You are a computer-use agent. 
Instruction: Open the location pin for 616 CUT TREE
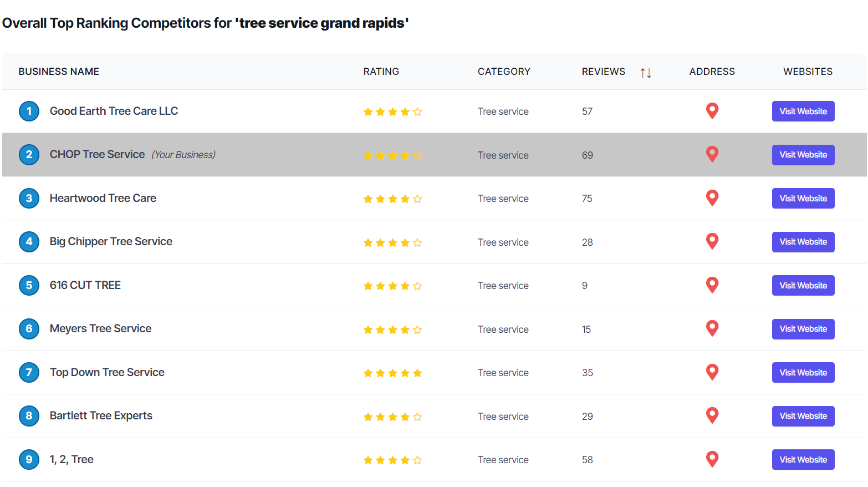712,285
